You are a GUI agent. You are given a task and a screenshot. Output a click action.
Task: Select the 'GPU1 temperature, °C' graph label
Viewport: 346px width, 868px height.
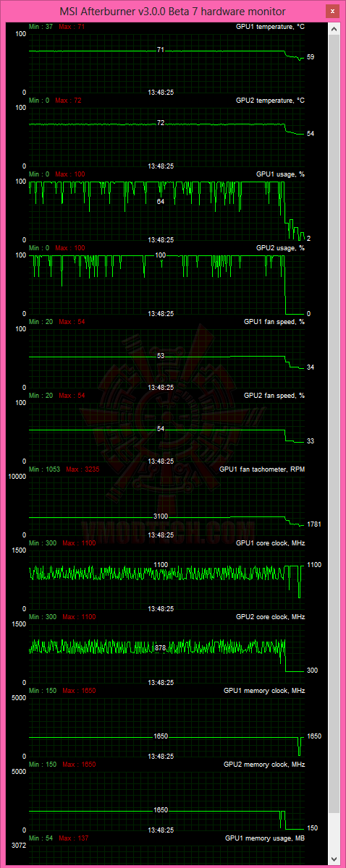coord(270,27)
